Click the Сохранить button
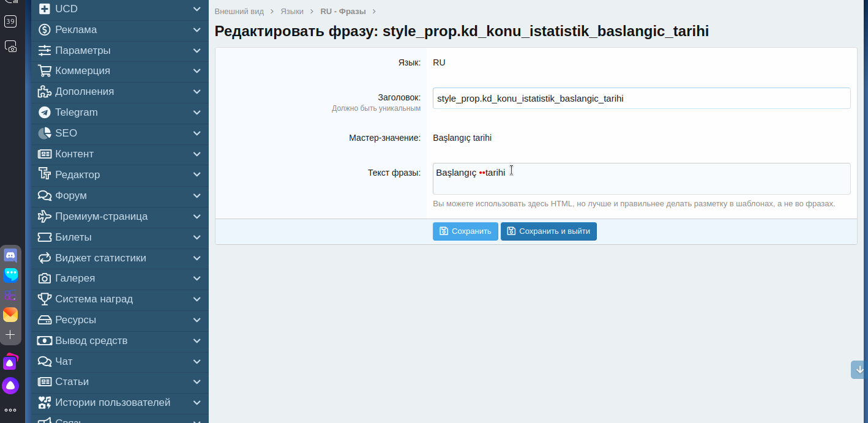This screenshot has height=423, width=868. pyautogui.click(x=465, y=231)
